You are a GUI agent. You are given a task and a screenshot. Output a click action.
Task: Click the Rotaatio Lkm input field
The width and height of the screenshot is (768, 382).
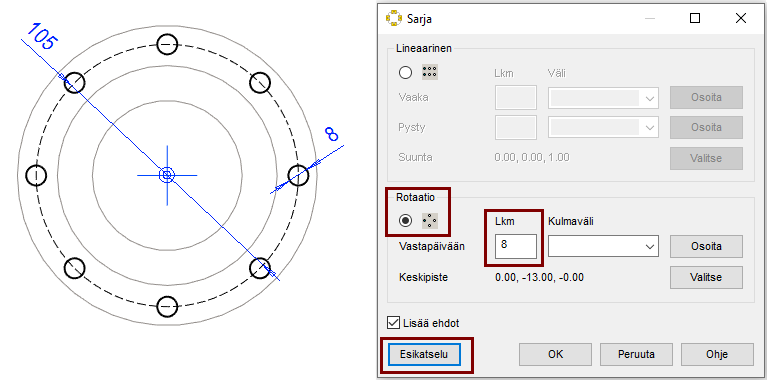(x=516, y=246)
